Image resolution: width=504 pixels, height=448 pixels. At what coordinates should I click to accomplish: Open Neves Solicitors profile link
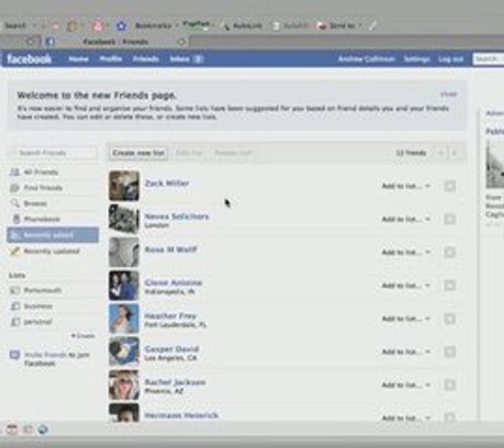tap(177, 217)
